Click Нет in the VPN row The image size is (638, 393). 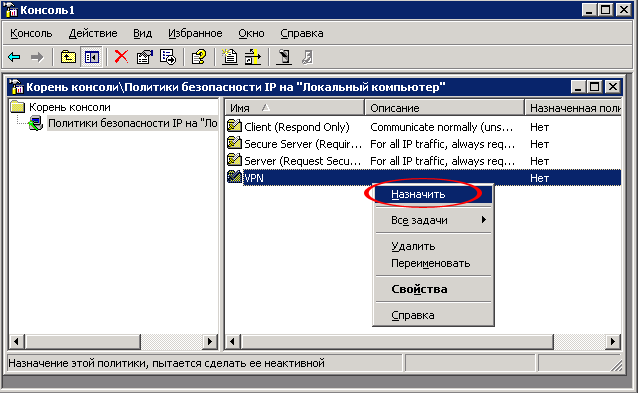pos(540,178)
